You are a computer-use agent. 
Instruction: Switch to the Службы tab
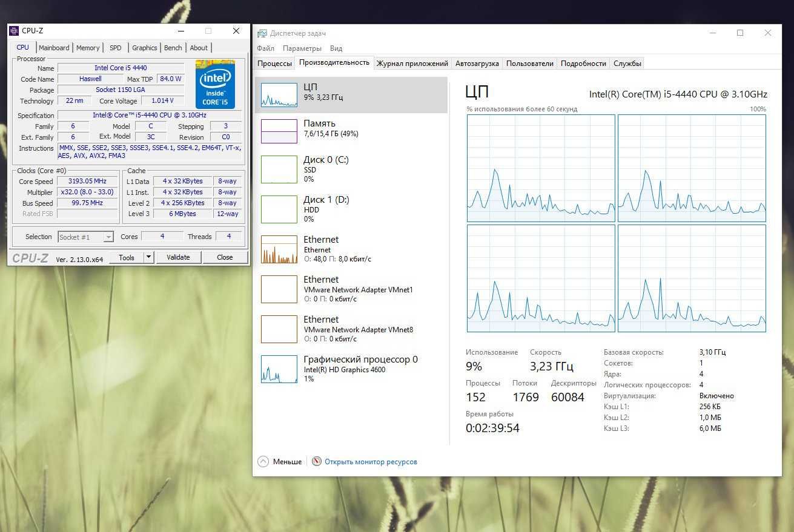(x=627, y=63)
